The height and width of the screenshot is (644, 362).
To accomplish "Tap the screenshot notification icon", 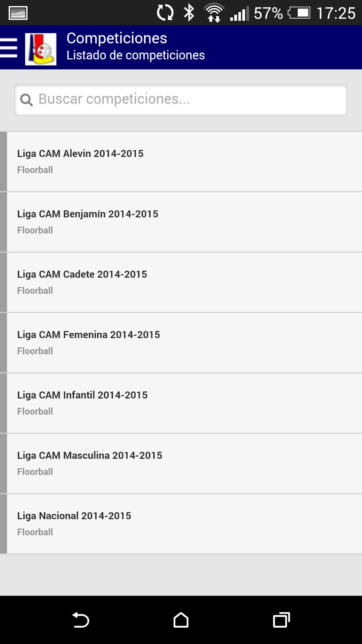I will coord(18,13).
